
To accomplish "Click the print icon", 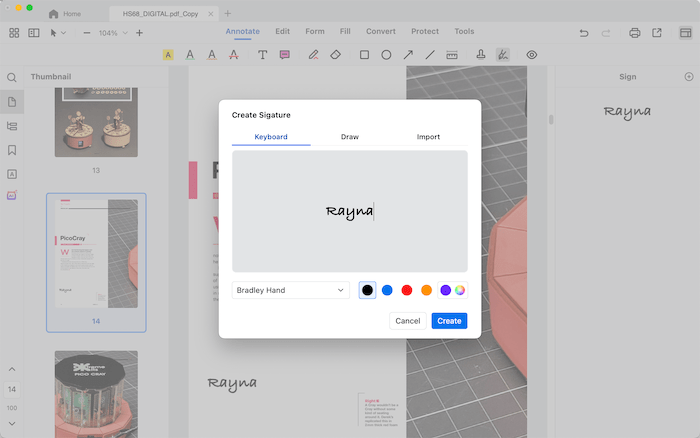I will click(634, 33).
